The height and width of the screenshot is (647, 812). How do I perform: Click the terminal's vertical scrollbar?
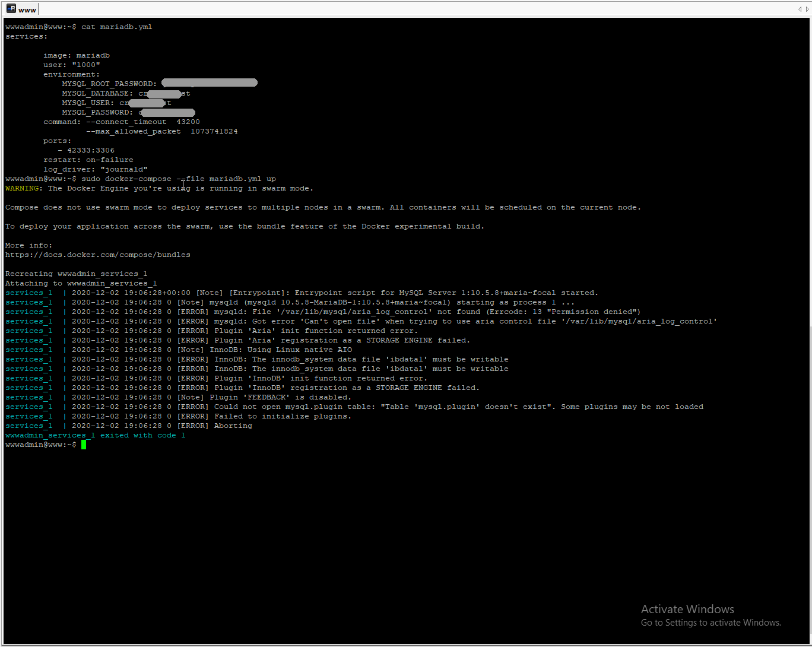pyautogui.click(x=810, y=331)
